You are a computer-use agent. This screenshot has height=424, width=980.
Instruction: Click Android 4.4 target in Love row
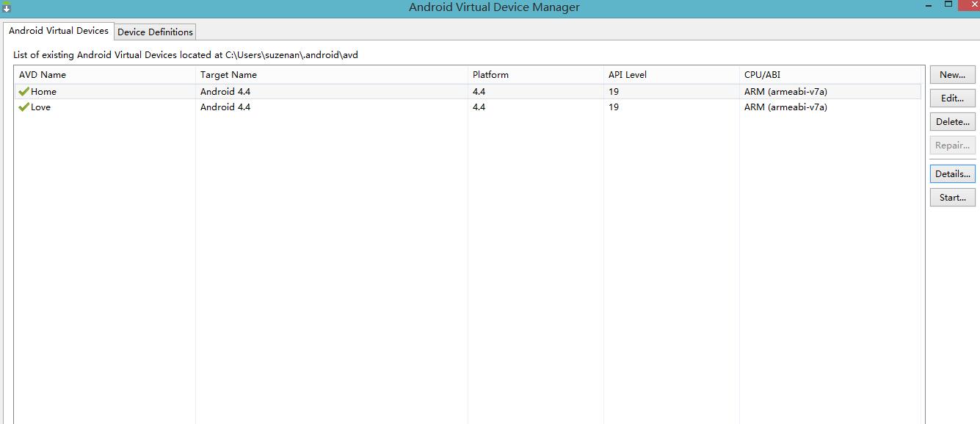[225, 107]
